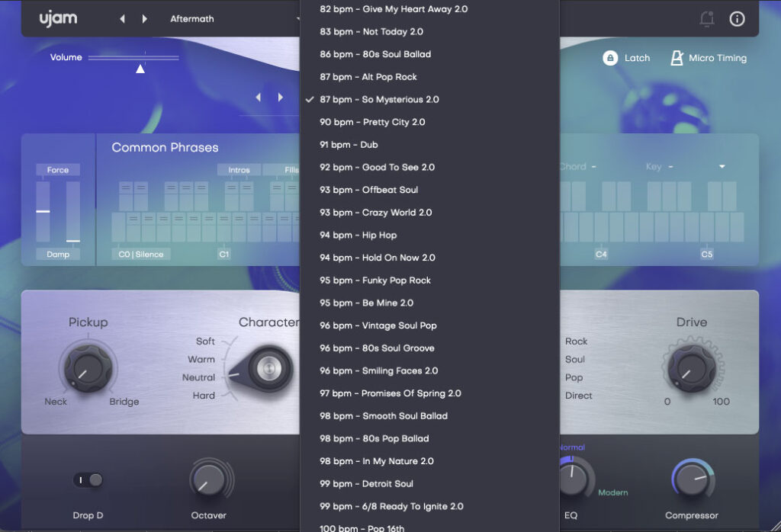Go to previous preset with left arrow

coord(123,19)
